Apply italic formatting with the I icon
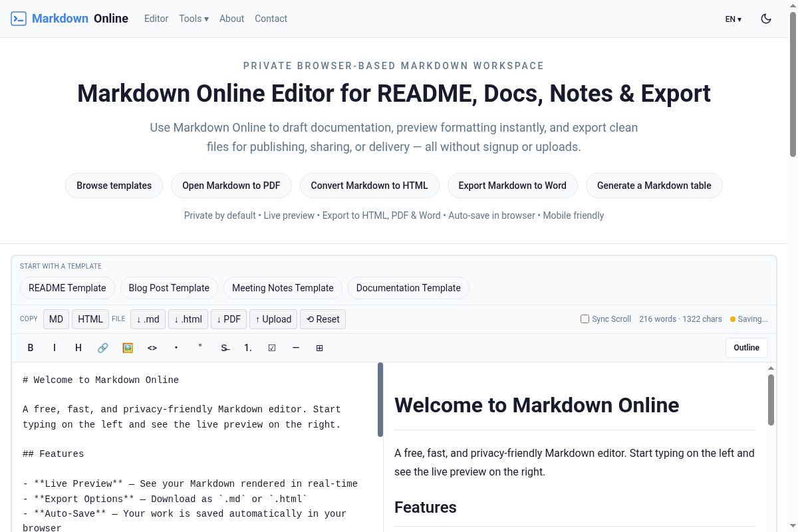The height and width of the screenshot is (532, 798). pos(55,348)
